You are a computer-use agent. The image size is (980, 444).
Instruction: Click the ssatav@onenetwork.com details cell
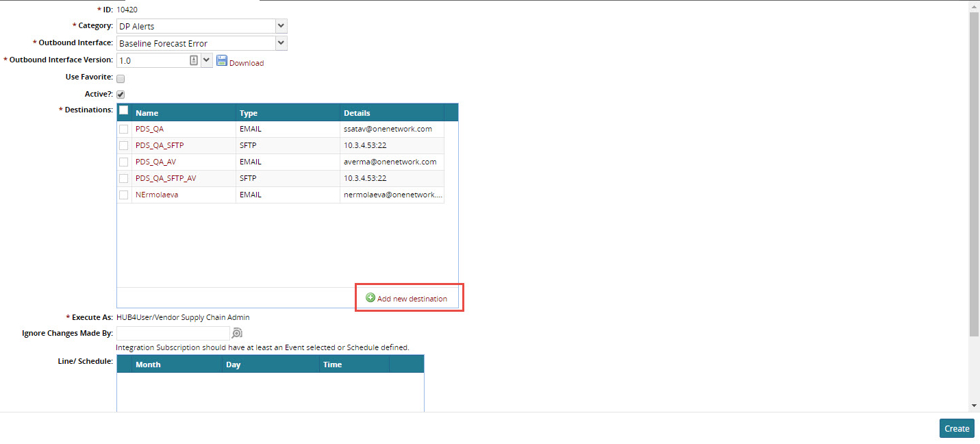point(392,129)
